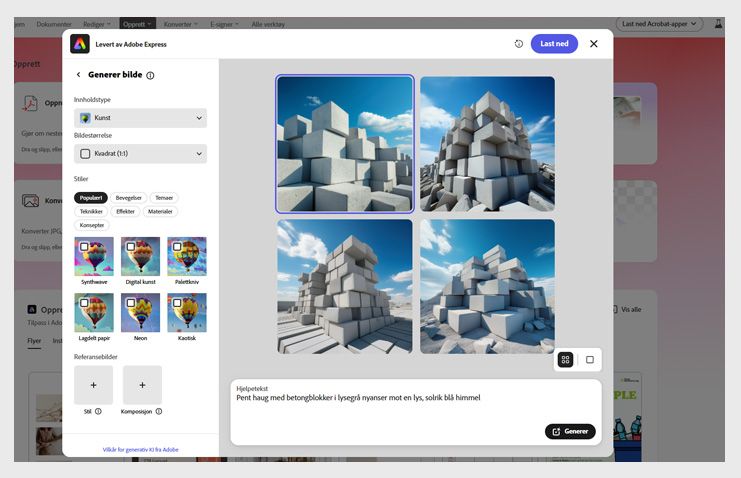The height and width of the screenshot is (478, 741).
Task: Open Dokumenter in Acrobat top bar
Action: tap(54, 24)
